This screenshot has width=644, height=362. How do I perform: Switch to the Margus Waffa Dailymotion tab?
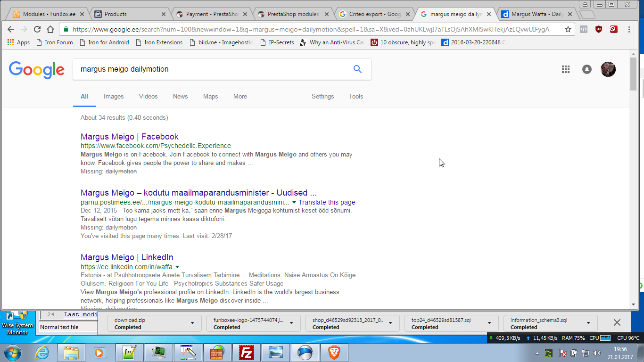[537, 14]
